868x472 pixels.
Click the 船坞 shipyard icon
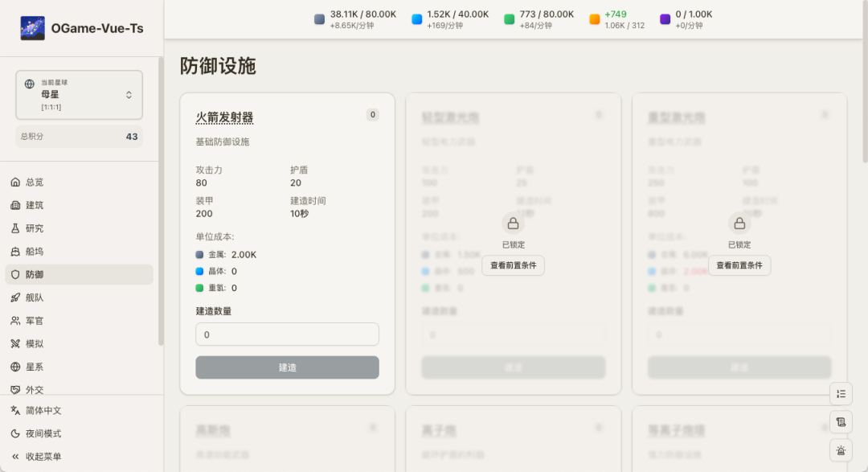(x=15, y=252)
